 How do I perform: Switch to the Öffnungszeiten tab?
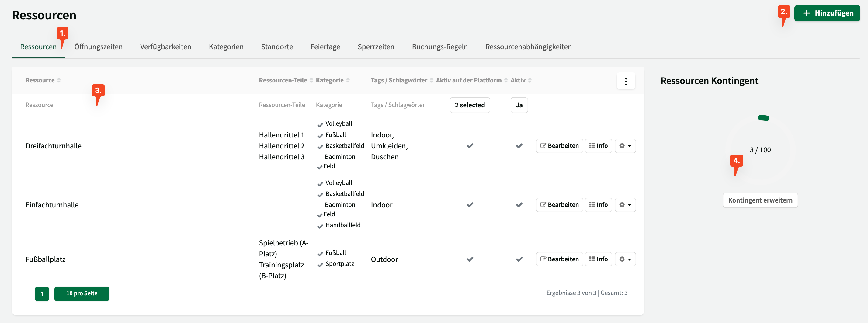pos(99,47)
